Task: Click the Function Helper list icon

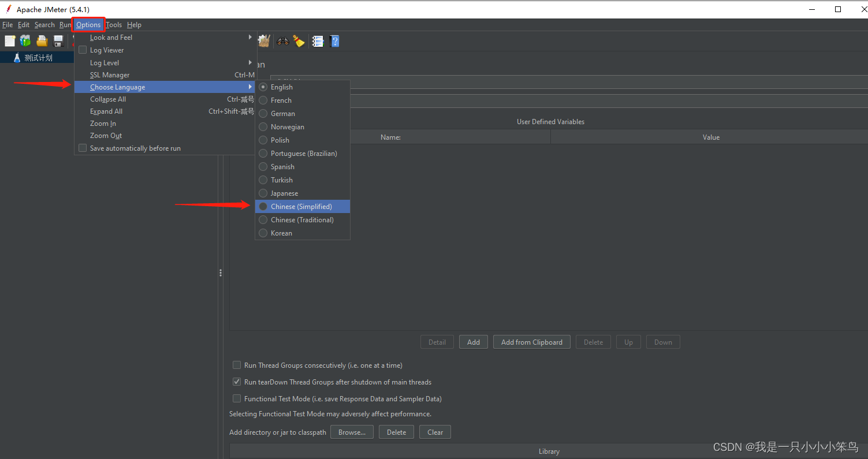Action: coord(318,41)
